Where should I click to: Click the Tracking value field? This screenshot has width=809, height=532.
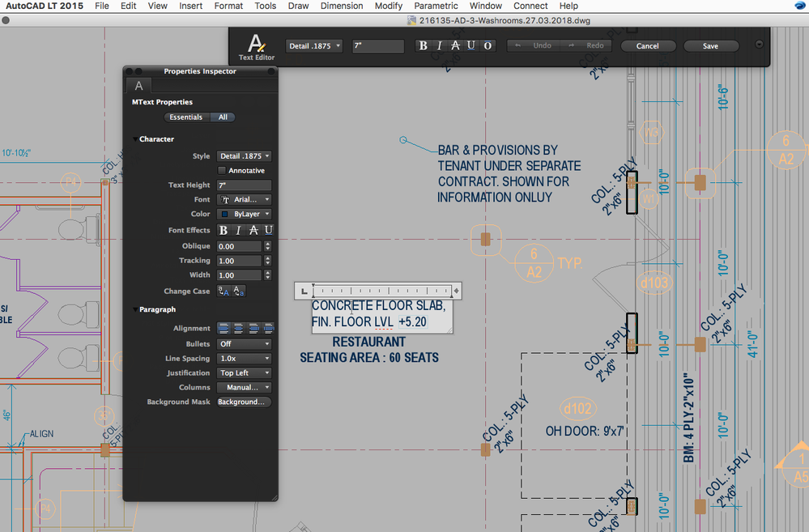pyautogui.click(x=240, y=261)
